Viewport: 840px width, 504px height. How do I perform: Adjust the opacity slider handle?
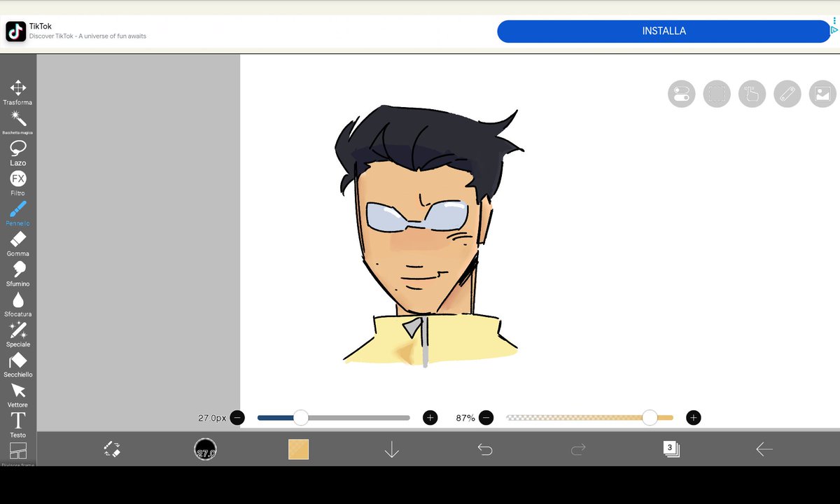tap(650, 418)
